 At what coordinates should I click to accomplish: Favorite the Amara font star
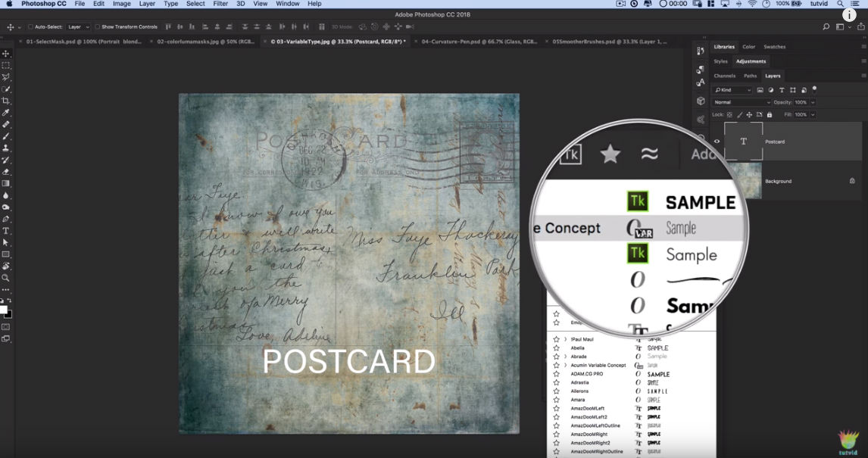tap(557, 400)
